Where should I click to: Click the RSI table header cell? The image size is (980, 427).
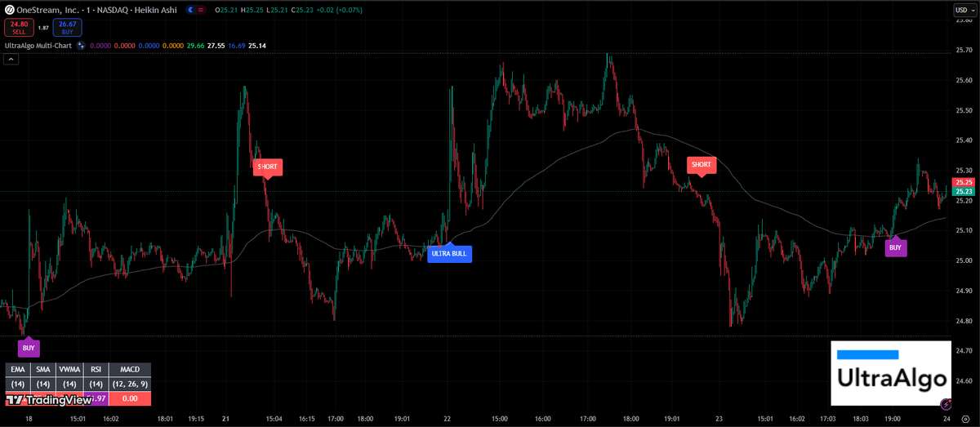coord(96,370)
